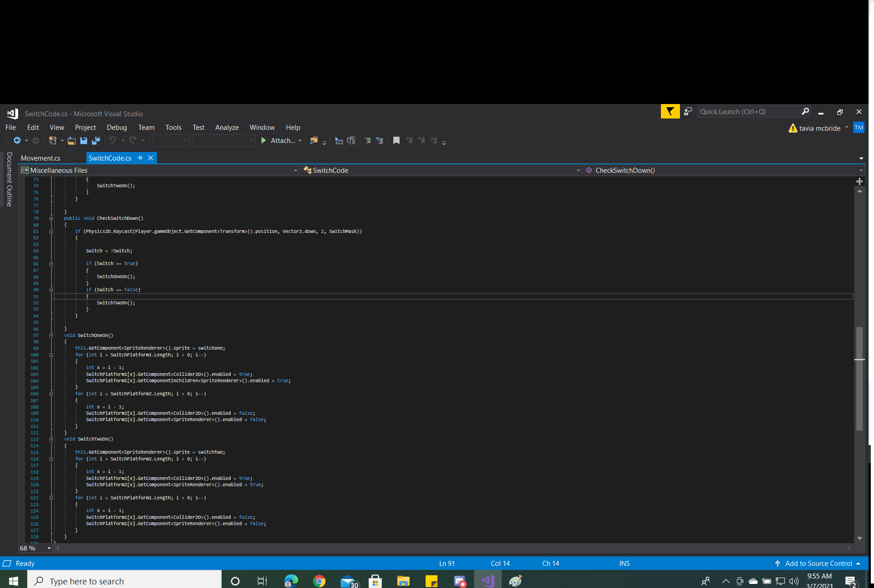Toggle pin on the SwitchCode.cs tab

click(140, 158)
